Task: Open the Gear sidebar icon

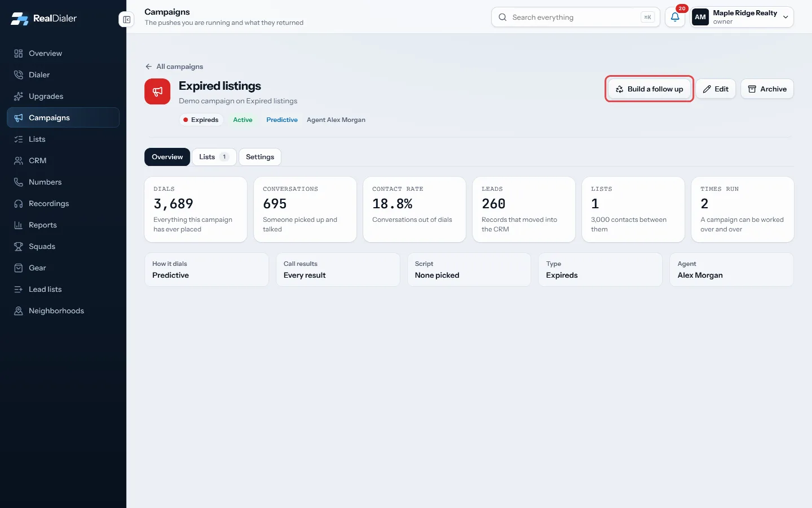Action: coord(19,268)
